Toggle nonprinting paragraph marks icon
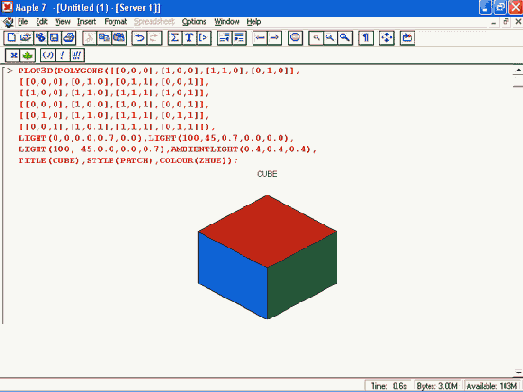The width and height of the screenshot is (523, 392). coord(366,38)
